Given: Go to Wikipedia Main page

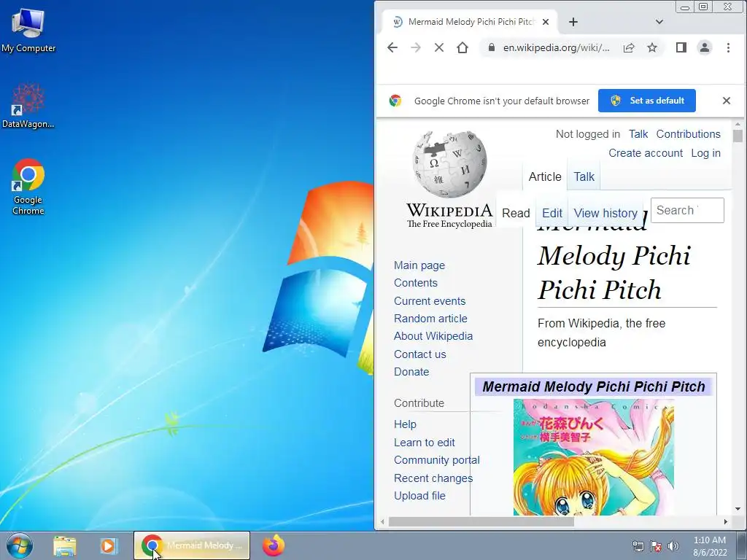Looking at the screenshot, I should click(x=419, y=265).
